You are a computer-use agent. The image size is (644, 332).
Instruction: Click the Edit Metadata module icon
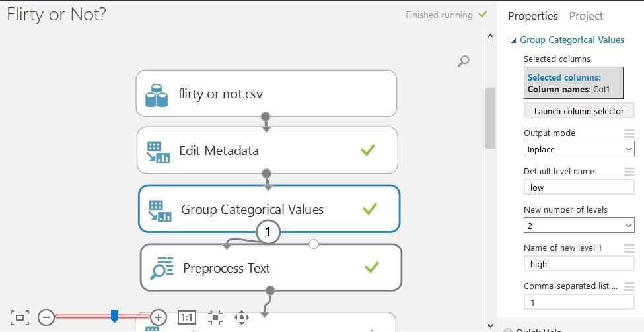click(x=159, y=151)
